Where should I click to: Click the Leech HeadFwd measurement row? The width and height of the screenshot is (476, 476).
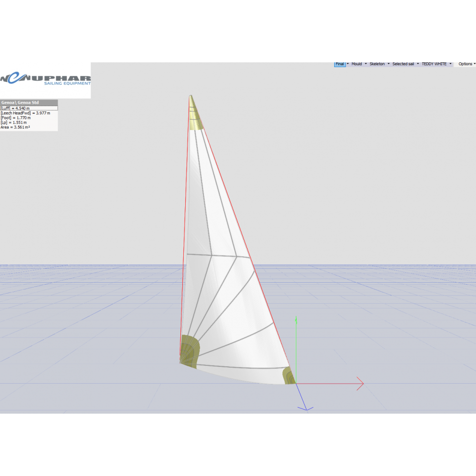pos(25,113)
